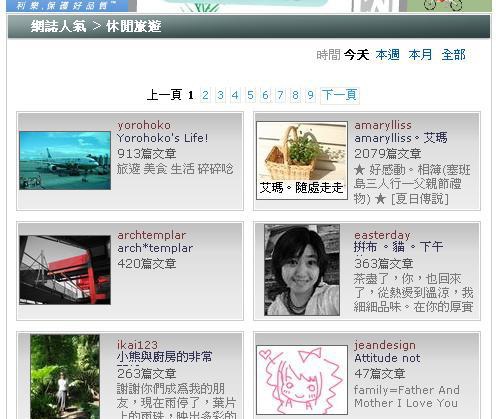
Task: Click 下一頁 next page button
Action: point(340,95)
